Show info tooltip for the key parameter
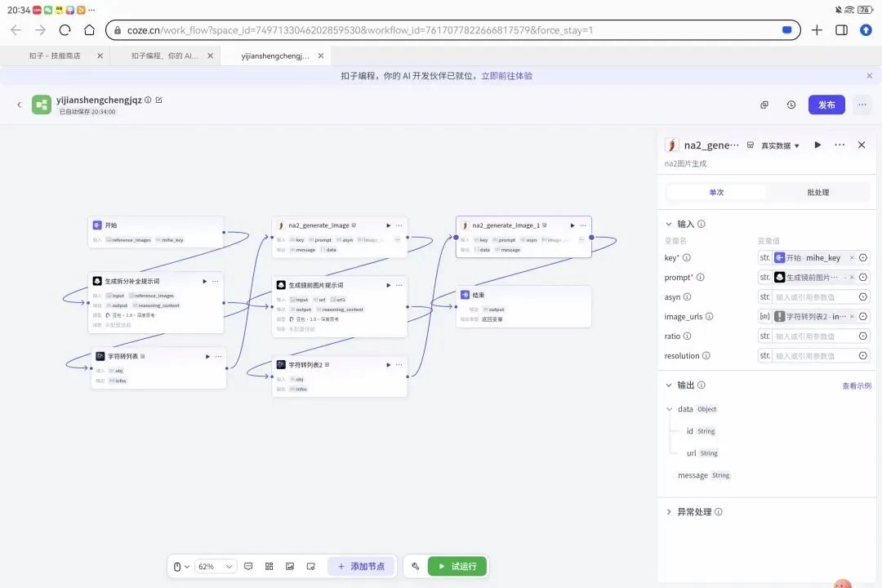 (x=687, y=258)
